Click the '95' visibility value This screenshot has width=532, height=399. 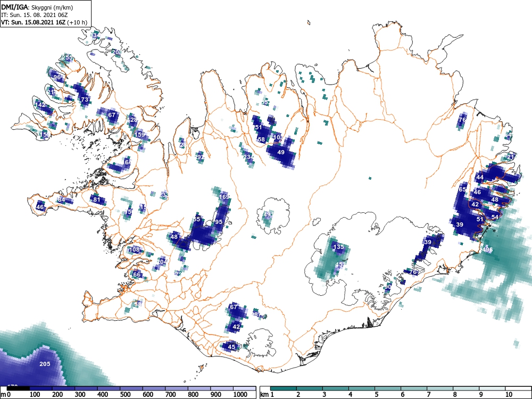219,222
